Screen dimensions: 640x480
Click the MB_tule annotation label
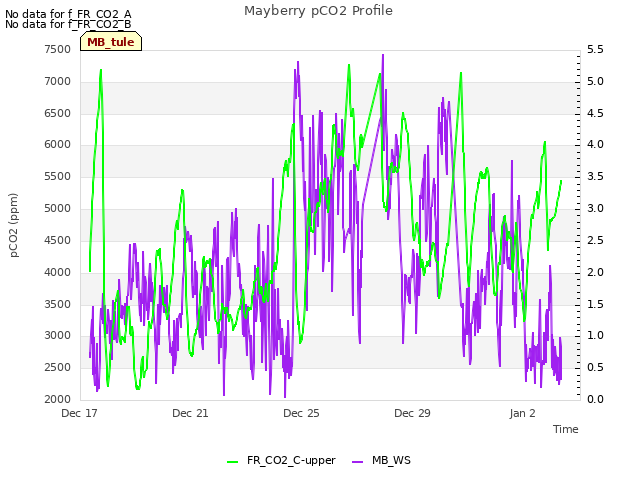tap(111, 42)
